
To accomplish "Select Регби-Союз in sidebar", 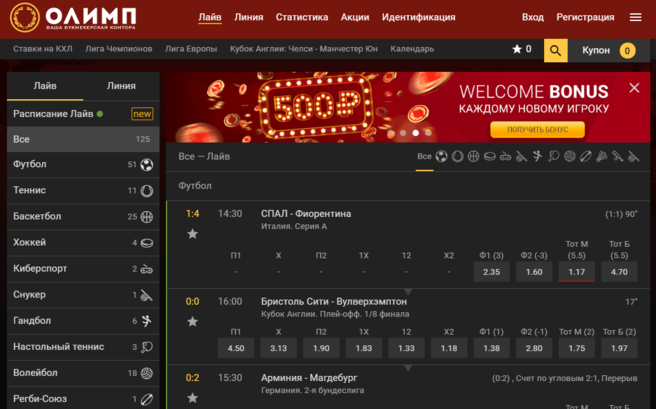I will [83, 399].
